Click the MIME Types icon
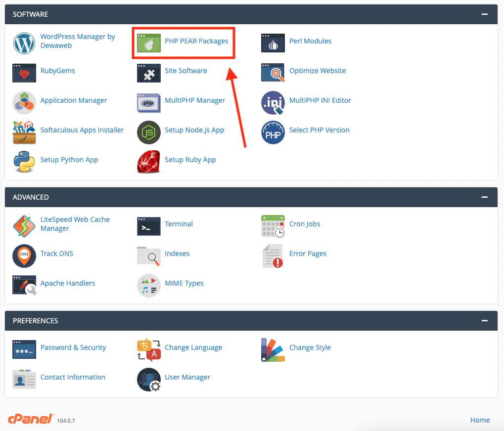This screenshot has width=504, height=431. 149,286
